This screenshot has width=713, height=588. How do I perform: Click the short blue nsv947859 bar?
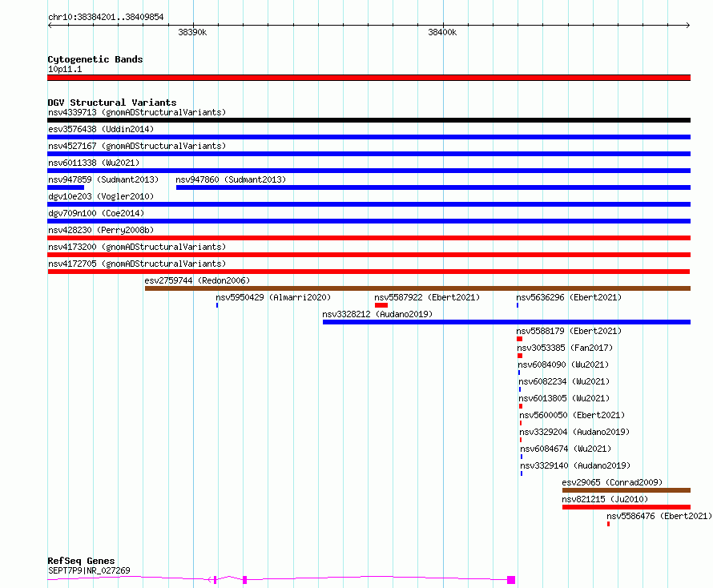pyautogui.click(x=66, y=187)
